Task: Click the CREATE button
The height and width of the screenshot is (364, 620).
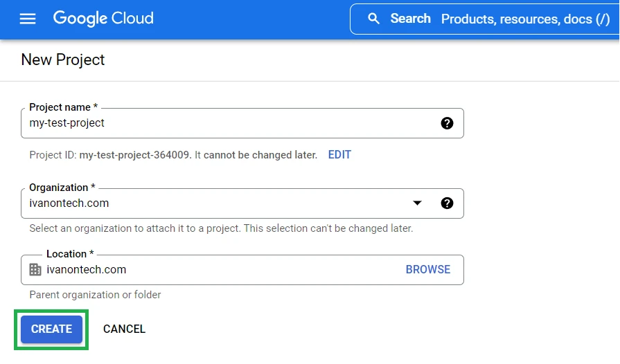Action: point(51,329)
